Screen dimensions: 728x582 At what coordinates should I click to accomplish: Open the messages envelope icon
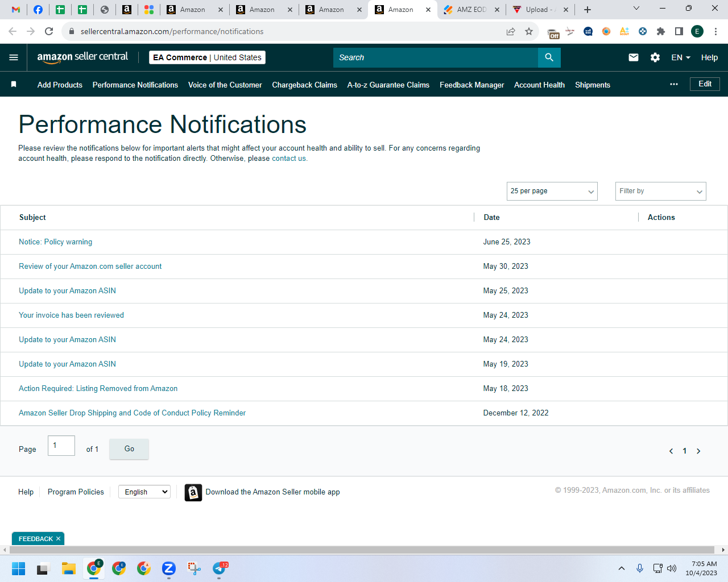pos(634,57)
